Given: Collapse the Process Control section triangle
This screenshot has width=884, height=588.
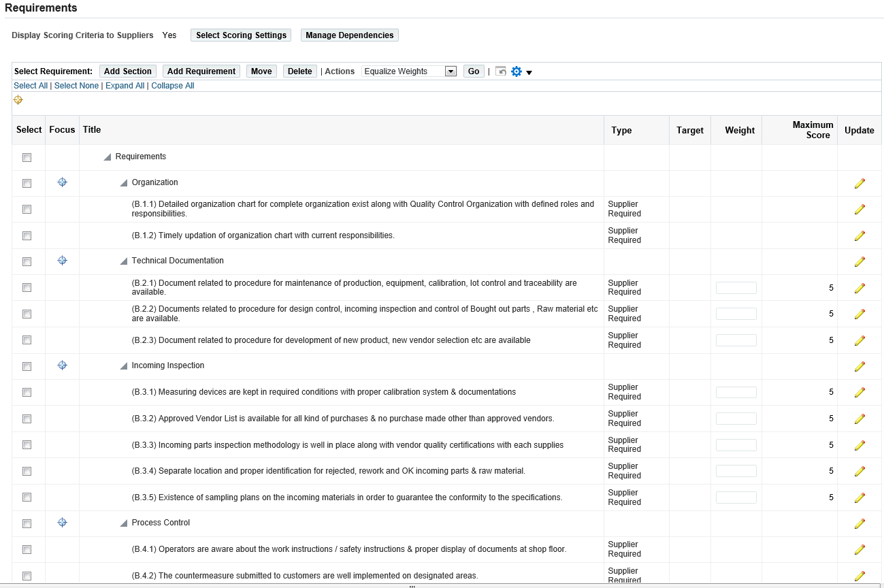Looking at the screenshot, I should [x=123, y=523].
